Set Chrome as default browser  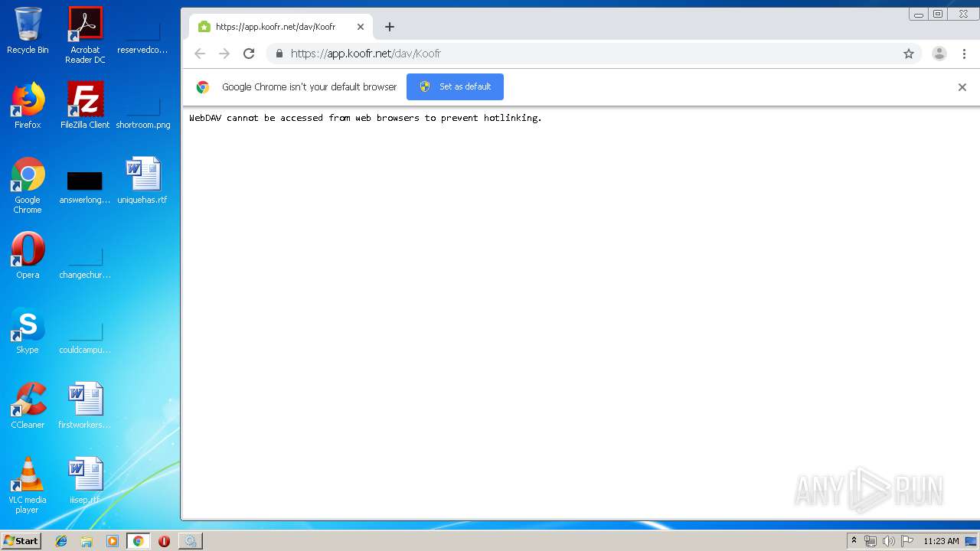pyautogui.click(x=455, y=86)
